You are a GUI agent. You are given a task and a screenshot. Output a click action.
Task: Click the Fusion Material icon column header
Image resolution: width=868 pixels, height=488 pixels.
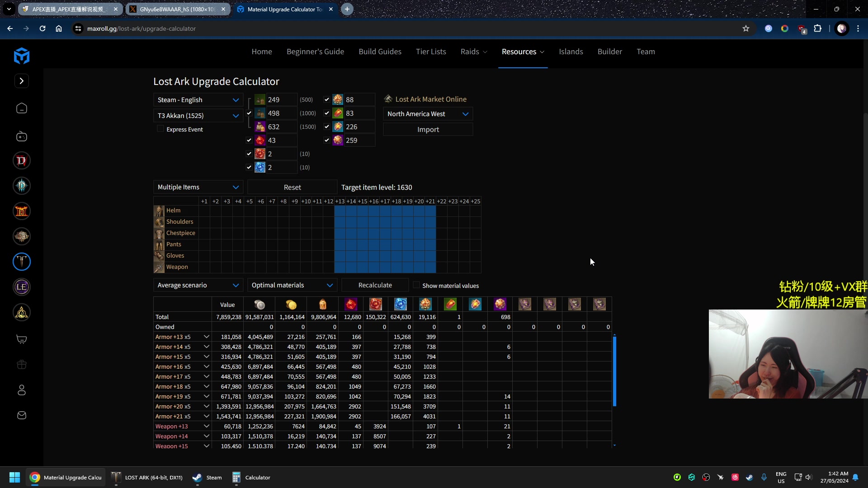coord(426,305)
